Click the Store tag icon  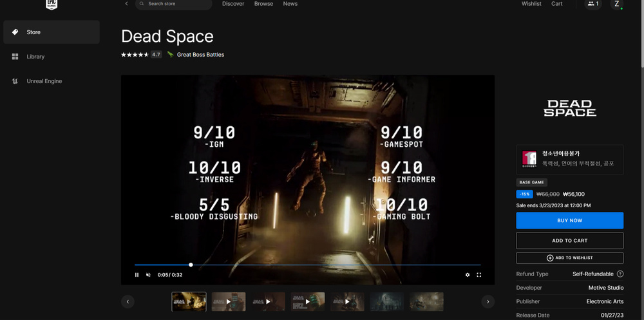[15, 32]
